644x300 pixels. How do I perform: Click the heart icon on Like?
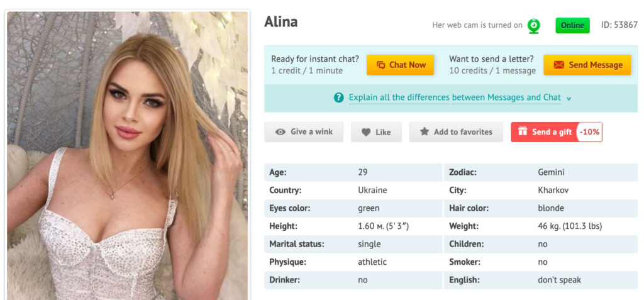[365, 132]
